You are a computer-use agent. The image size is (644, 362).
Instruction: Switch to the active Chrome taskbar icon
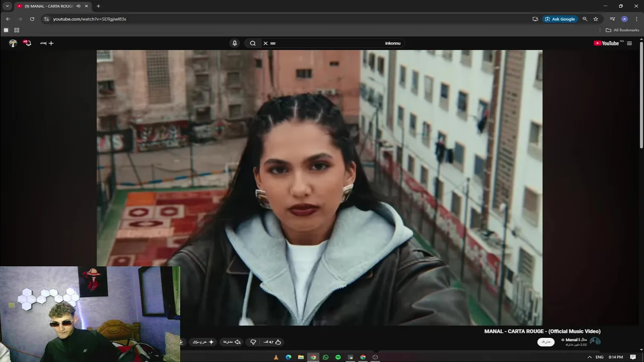click(x=313, y=357)
